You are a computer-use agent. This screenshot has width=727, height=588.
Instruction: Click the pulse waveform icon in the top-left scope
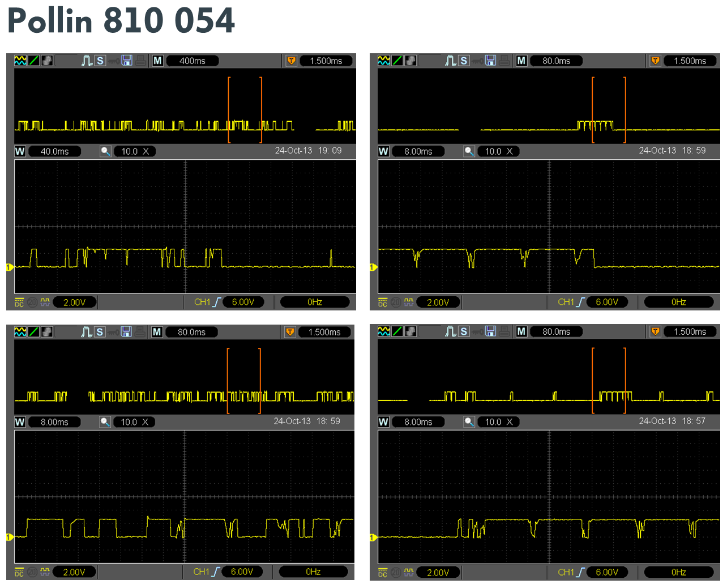point(87,61)
